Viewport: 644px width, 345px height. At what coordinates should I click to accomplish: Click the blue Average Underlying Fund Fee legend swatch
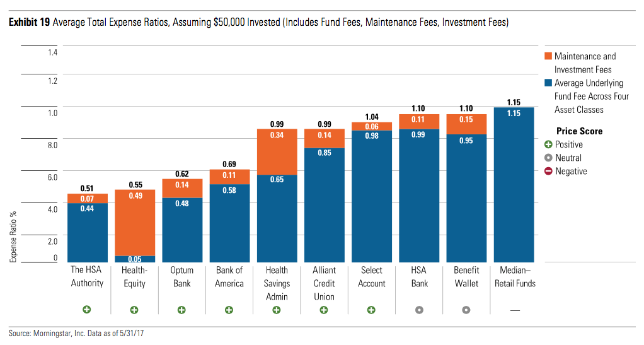point(548,83)
